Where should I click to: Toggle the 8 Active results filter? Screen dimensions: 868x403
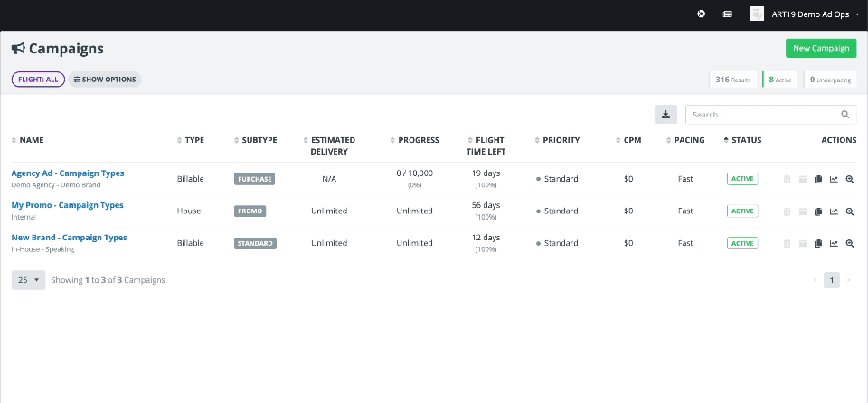click(780, 80)
